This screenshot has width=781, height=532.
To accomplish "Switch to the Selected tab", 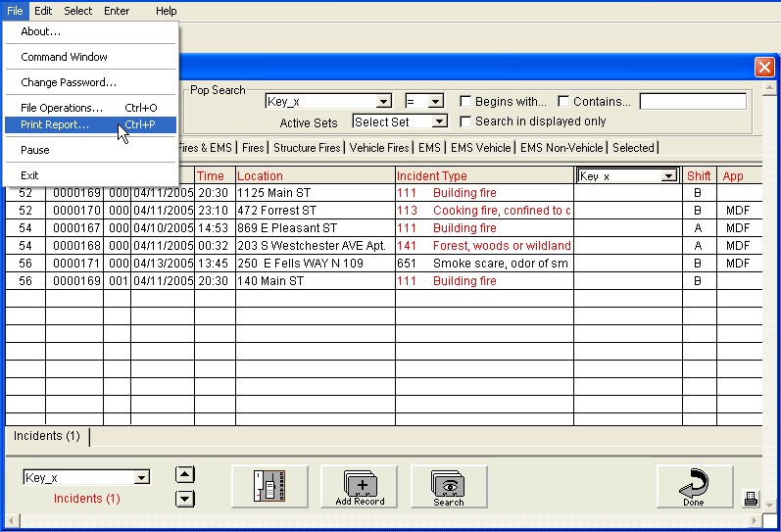I will pos(633,147).
